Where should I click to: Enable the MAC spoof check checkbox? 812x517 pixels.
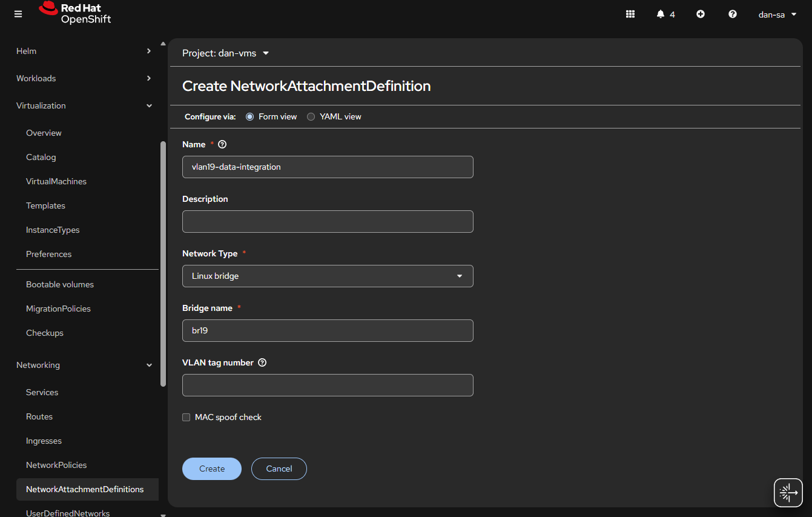[x=186, y=417]
